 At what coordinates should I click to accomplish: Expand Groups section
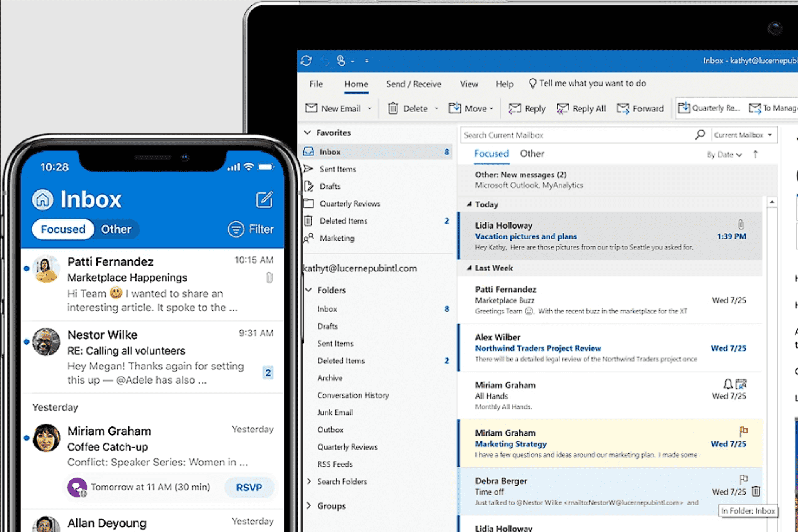309,505
